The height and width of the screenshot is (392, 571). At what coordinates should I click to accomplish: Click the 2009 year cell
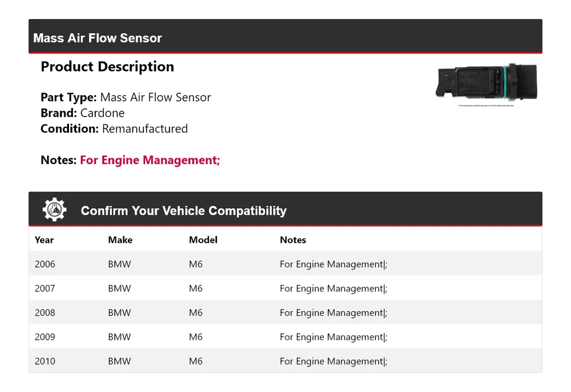pos(45,337)
